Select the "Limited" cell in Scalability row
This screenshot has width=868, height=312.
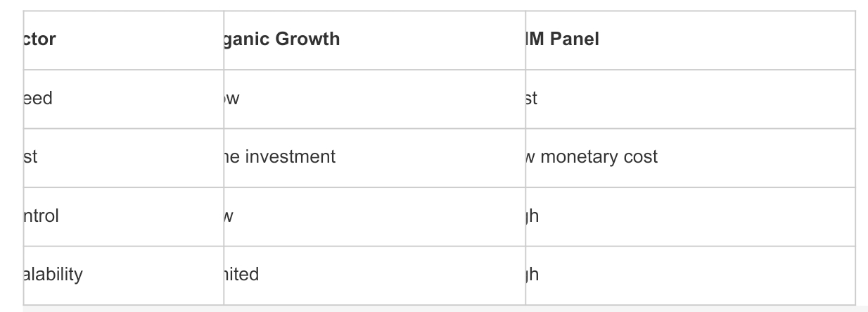click(x=242, y=275)
